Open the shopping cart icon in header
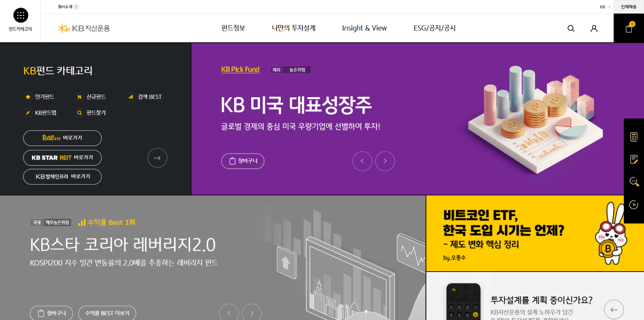Image resolution: width=644 pixels, height=320 pixels. pos(629,28)
